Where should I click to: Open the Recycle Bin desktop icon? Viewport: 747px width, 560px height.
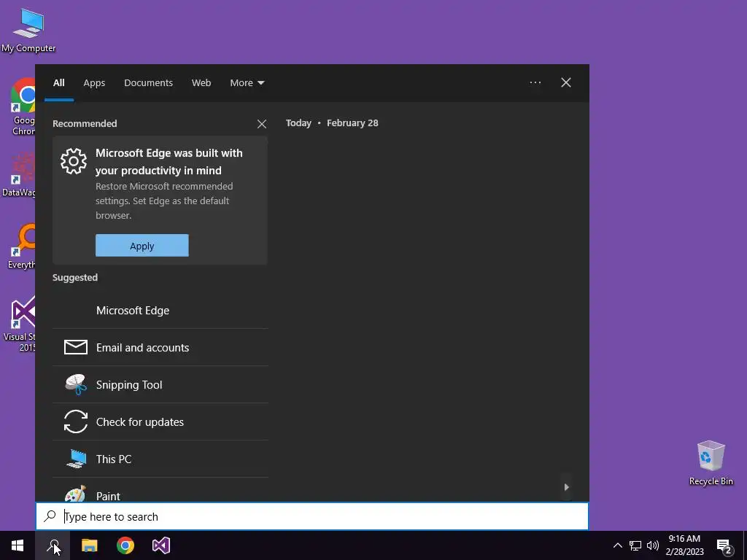[711, 462]
